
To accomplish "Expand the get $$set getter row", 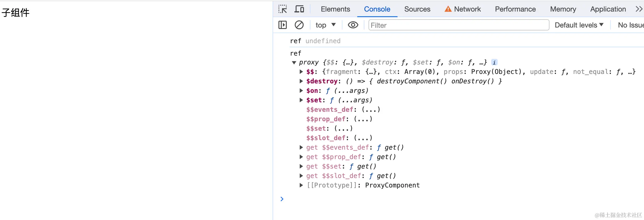I will [301, 166].
